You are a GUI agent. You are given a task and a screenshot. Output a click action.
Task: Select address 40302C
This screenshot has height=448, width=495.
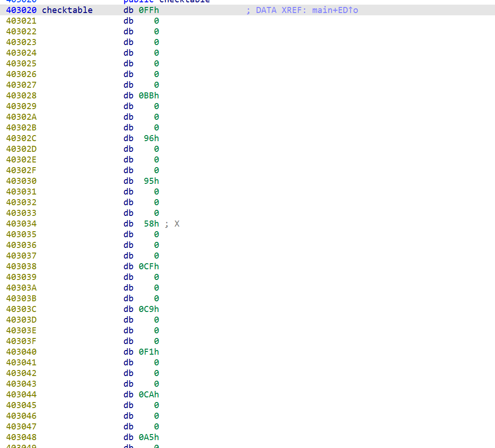coord(21,138)
